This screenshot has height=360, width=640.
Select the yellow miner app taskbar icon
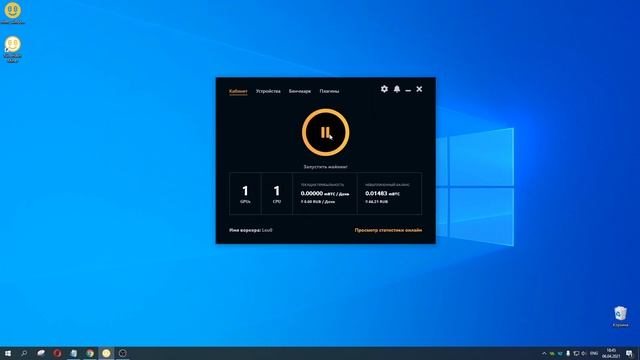point(106,353)
